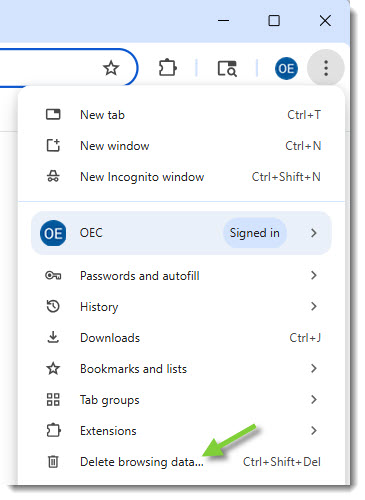Click the OEC profile name
The height and width of the screenshot is (500, 365).
coord(91,233)
